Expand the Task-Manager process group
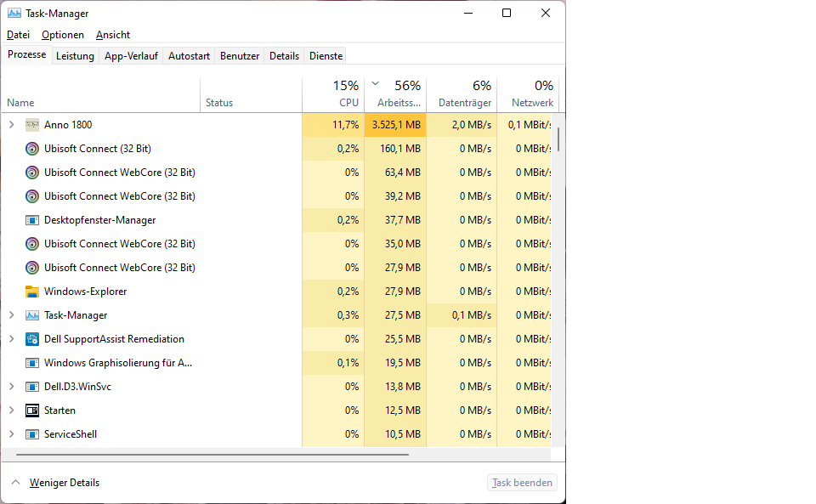This screenshot has height=504, width=816. pyautogui.click(x=11, y=315)
